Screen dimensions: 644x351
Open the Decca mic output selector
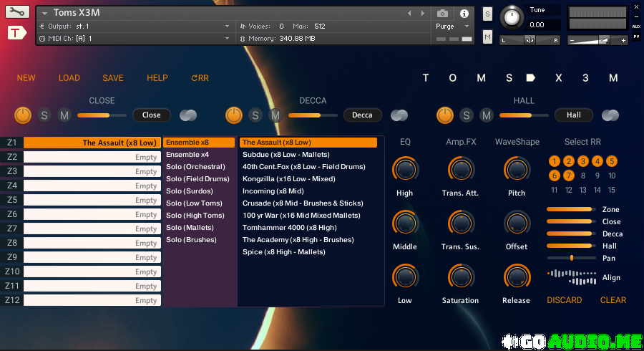tap(362, 115)
